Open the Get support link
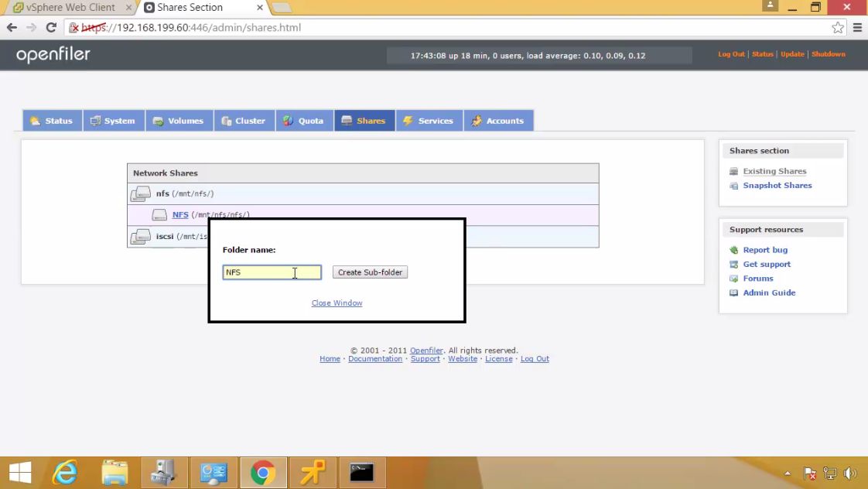The height and width of the screenshot is (489, 868). click(767, 264)
